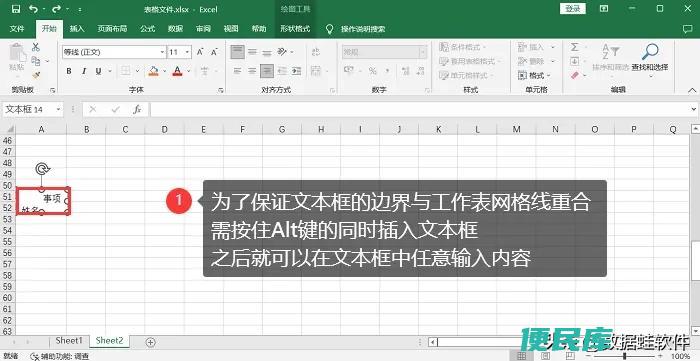Open the 字体 group dialog launcher
Screen dimensions: 700x361
click(x=221, y=90)
